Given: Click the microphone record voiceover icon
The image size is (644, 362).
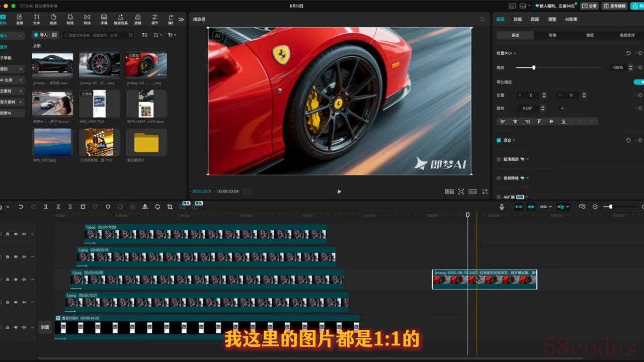Looking at the screenshot, I should click(502, 207).
